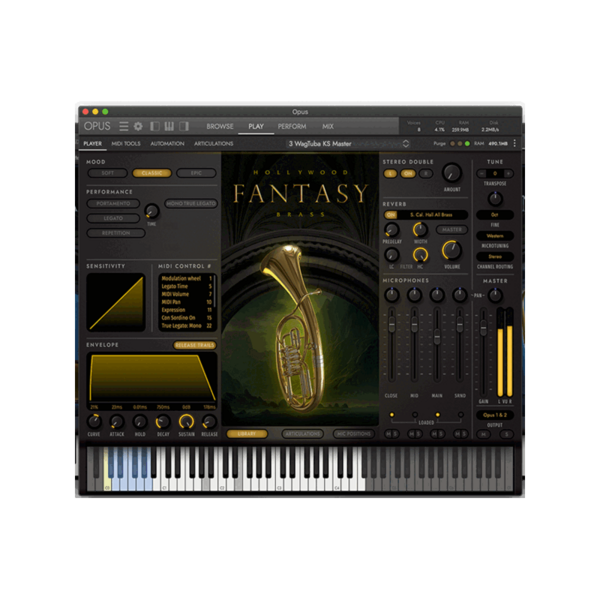The height and width of the screenshot is (600, 600).
Task: Open the Western microtuning dropdown
Action: 495,236
